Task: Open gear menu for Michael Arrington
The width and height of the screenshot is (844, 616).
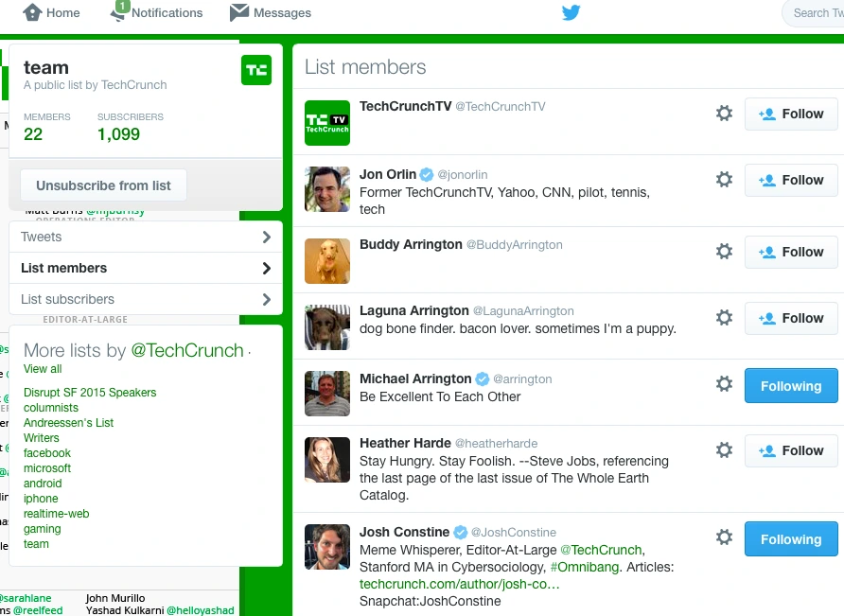Action: click(x=724, y=384)
